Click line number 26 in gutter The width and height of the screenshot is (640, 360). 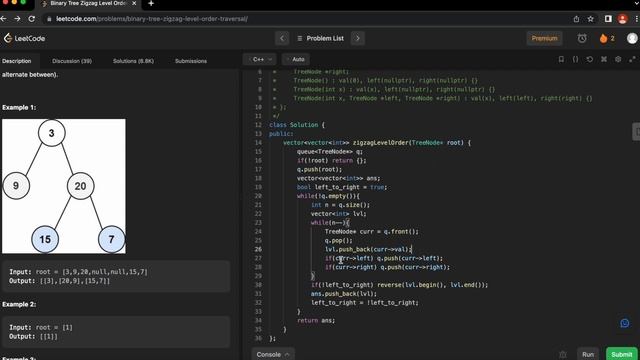[258, 249]
